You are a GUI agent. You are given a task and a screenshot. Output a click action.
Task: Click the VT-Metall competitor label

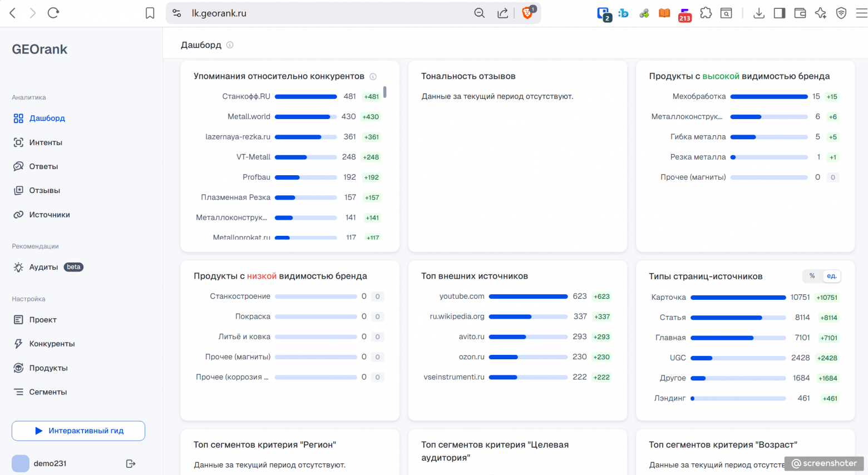tap(253, 157)
